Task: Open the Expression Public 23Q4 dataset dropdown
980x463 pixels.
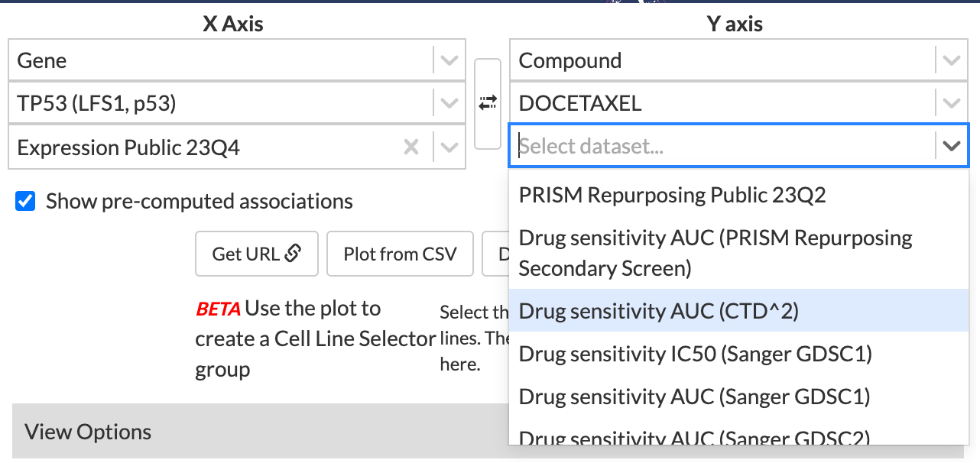Action: [449, 147]
